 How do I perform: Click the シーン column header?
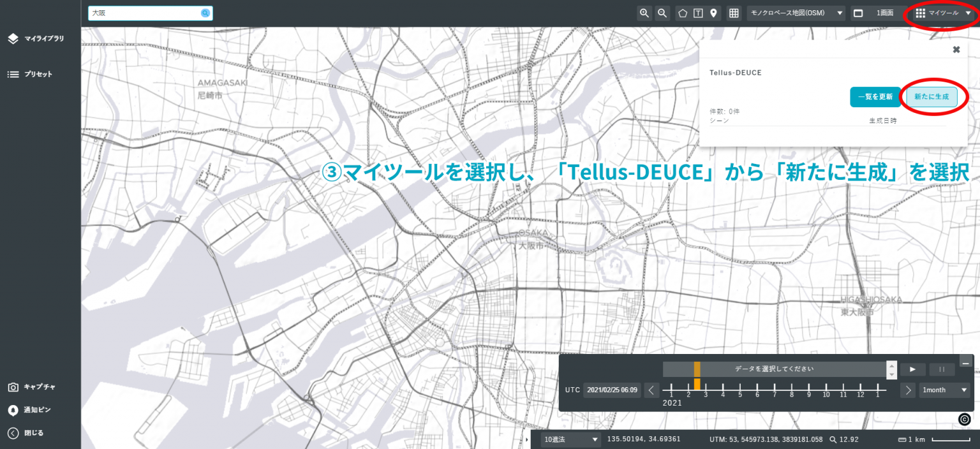719,121
